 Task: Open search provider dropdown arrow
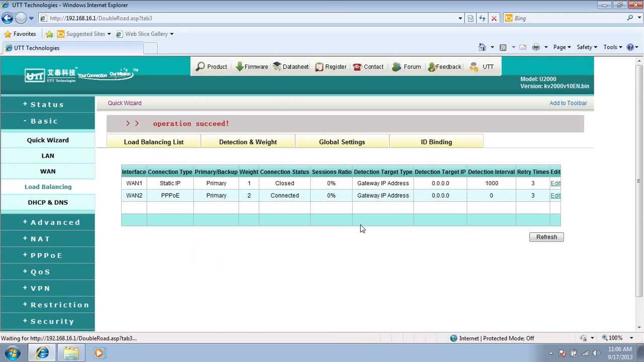[x=638, y=18]
